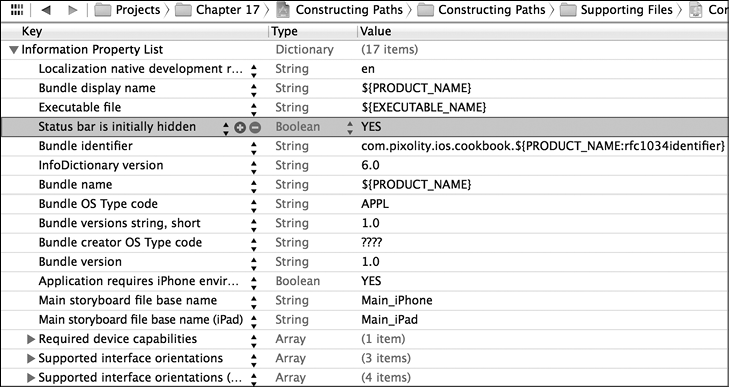Open key stepper for Status bar is initially hidden
Viewport: 729px width, 387px height.
click(x=225, y=127)
